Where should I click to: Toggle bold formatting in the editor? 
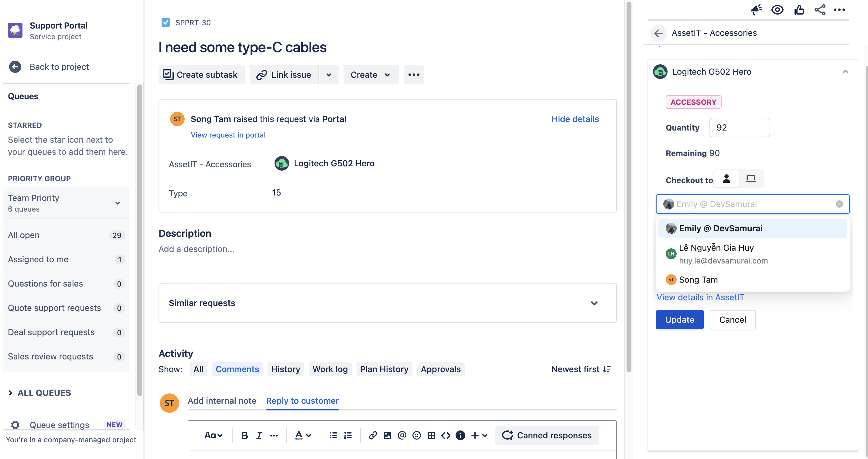pyautogui.click(x=244, y=435)
